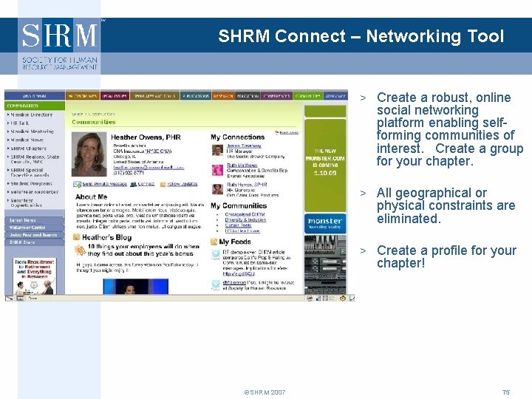Click the orange icon beside the blog post title
Screen dimensions: 532x399
pos(80,250)
